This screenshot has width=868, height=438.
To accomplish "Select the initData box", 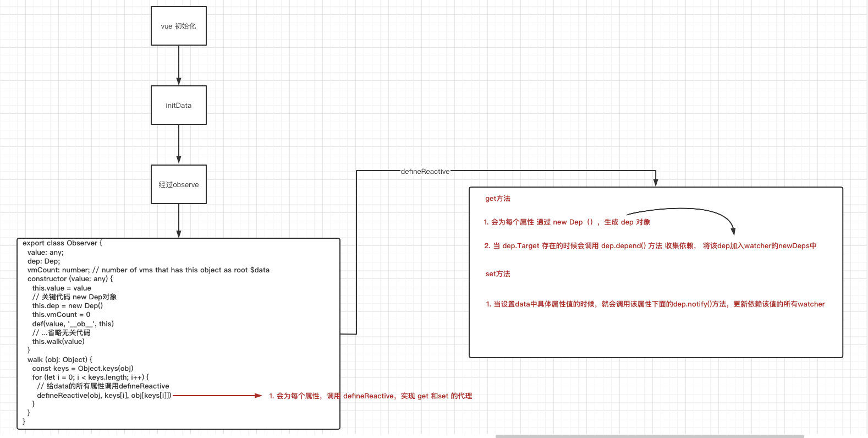I will 179,105.
